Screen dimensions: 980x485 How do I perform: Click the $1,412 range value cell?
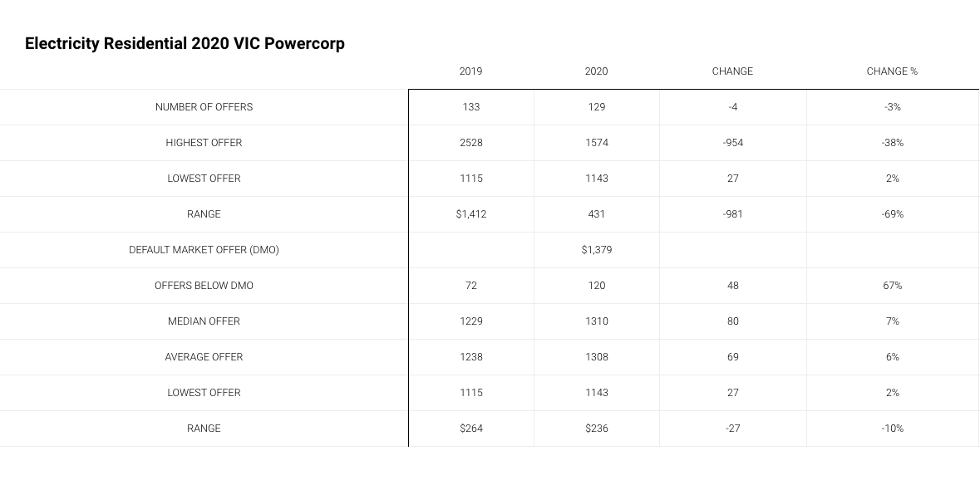click(x=471, y=214)
